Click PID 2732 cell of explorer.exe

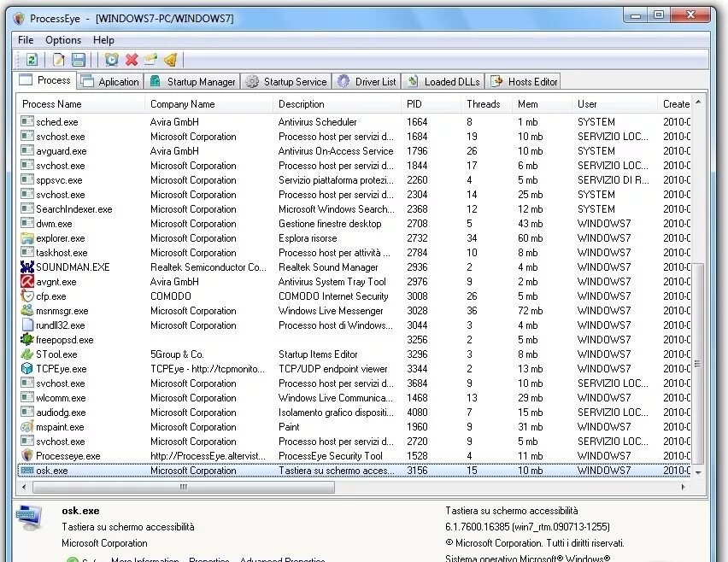point(417,238)
